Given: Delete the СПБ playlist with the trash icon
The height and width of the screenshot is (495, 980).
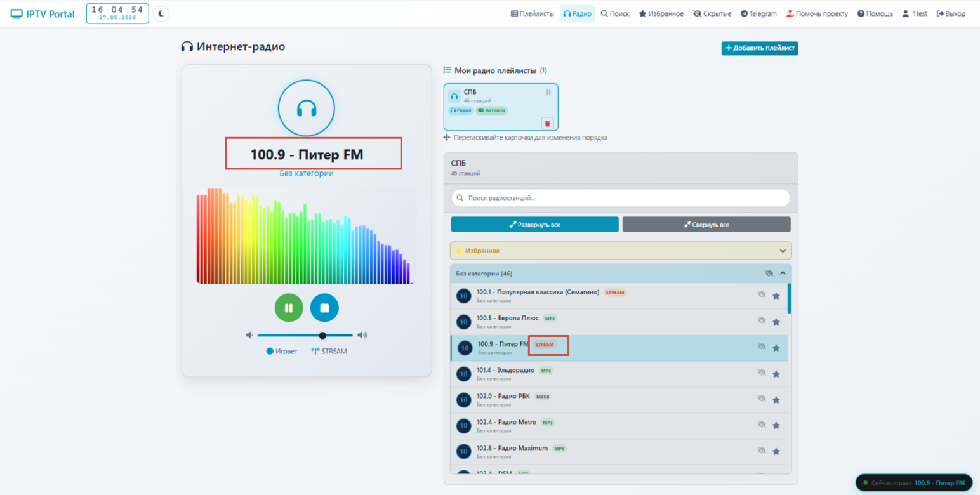Looking at the screenshot, I should click(548, 123).
